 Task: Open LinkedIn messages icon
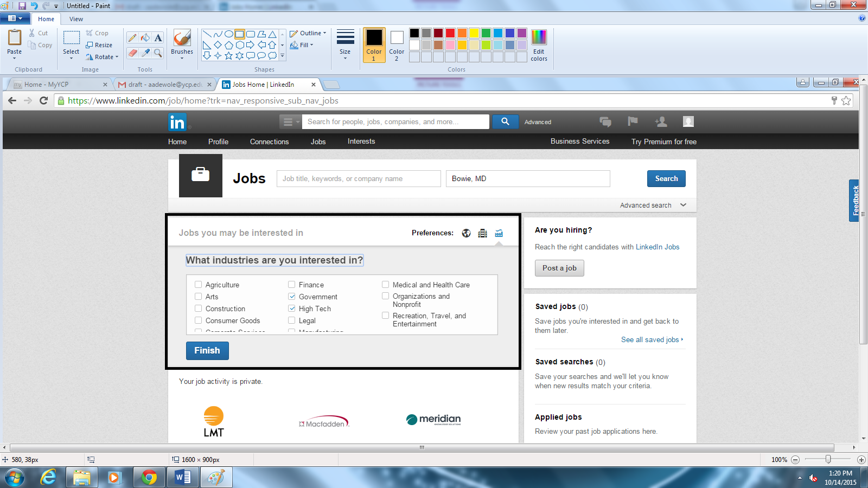[x=605, y=121]
